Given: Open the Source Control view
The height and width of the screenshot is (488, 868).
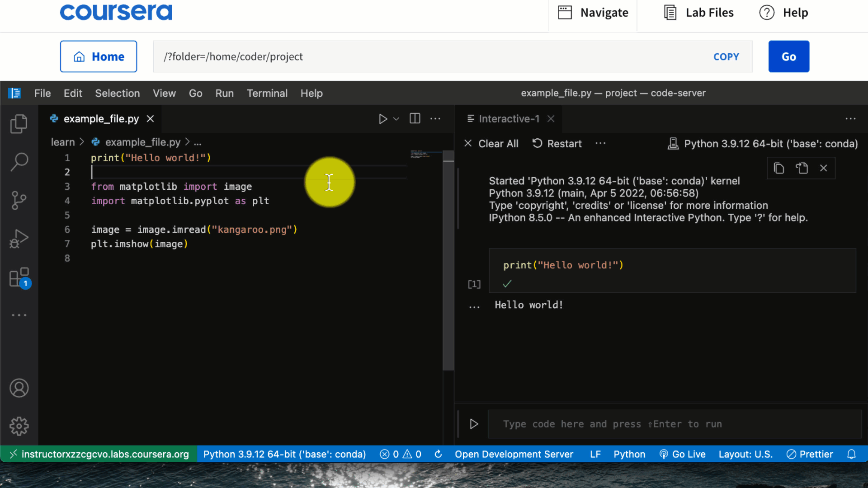Looking at the screenshot, I should [x=19, y=200].
